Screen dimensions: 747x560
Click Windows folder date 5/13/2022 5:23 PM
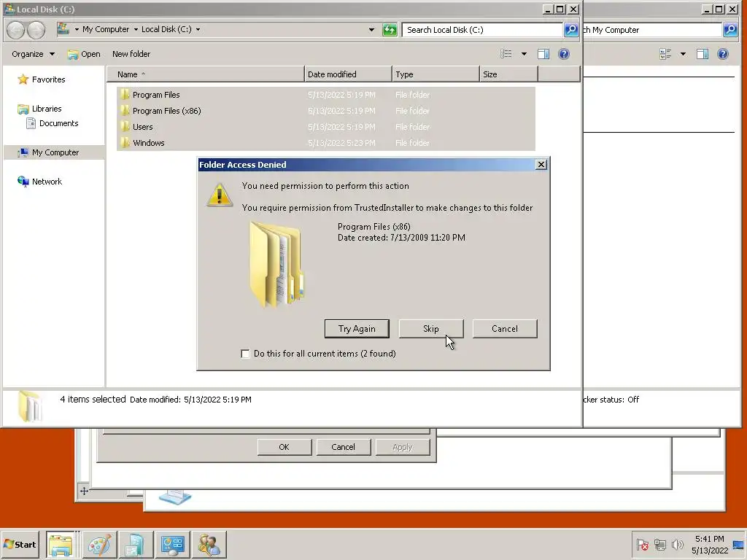tap(341, 143)
